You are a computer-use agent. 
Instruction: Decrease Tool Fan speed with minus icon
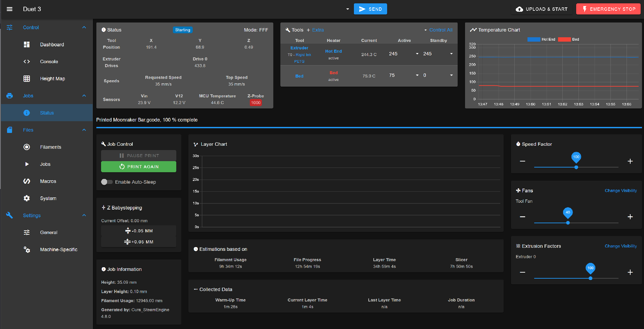pos(522,217)
